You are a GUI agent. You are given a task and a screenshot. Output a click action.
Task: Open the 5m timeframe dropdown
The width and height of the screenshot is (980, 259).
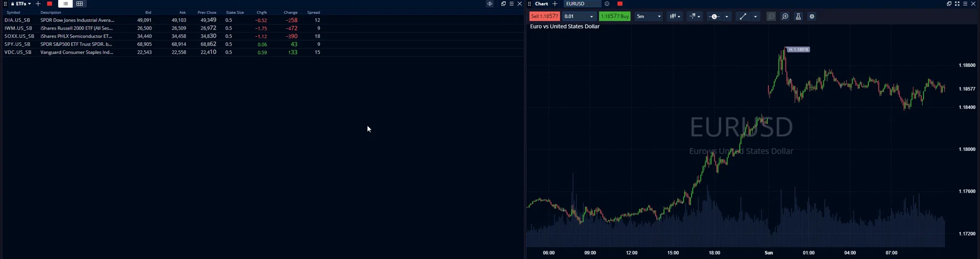point(648,16)
